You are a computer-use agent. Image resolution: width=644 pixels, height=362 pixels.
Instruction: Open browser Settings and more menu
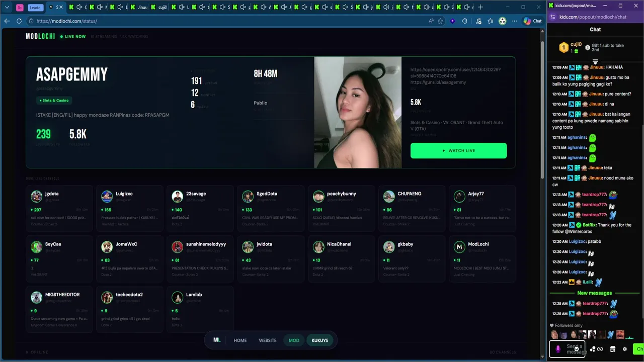pos(514,21)
